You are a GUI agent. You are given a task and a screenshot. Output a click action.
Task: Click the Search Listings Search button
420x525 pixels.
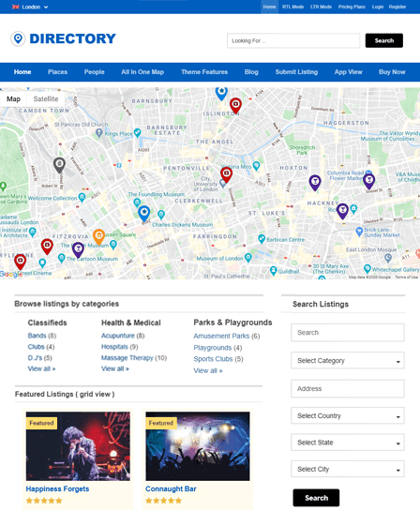pos(316,498)
